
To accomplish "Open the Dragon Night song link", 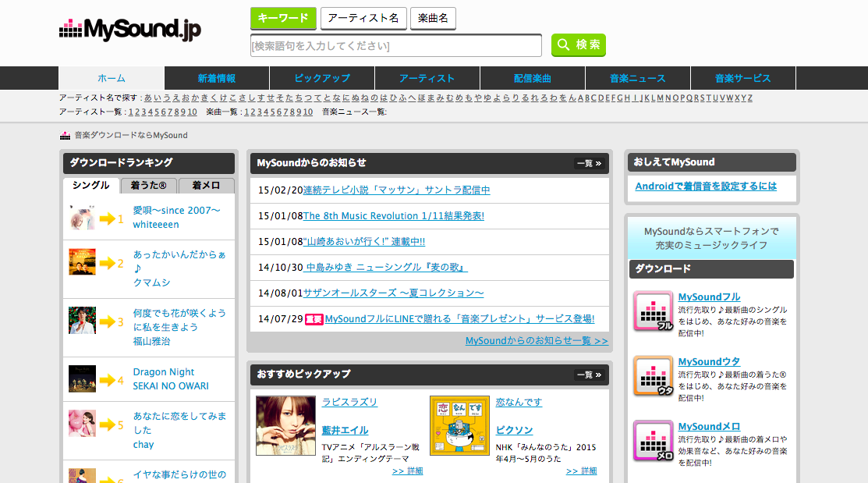I will [x=164, y=372].
